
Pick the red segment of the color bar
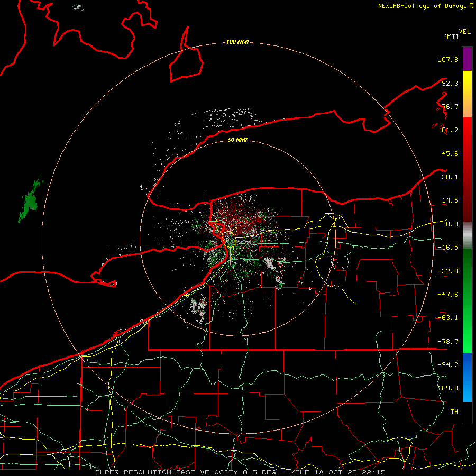(467, 169)
